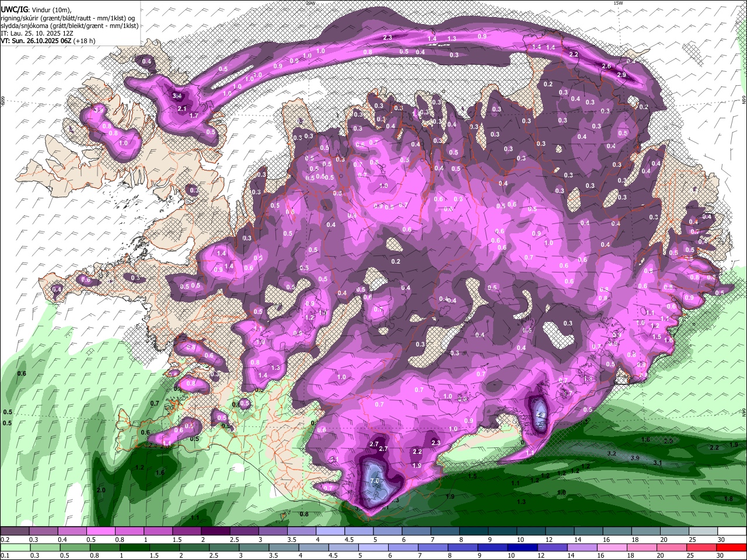The width and height of the screenshot is (747, 560).
Task: Pick upper snow scale swatch between 4 and 4.5
Action: 330,531
